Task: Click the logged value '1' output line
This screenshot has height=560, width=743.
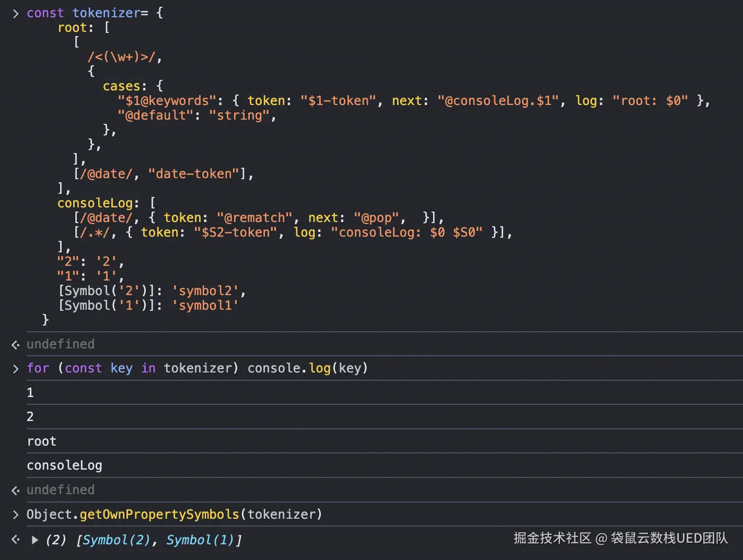Action: click(x=30, y=392)
